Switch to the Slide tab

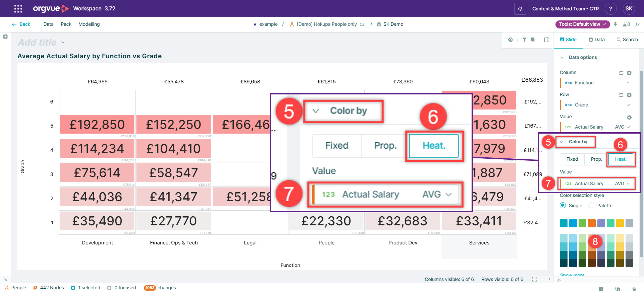[568, 40]
